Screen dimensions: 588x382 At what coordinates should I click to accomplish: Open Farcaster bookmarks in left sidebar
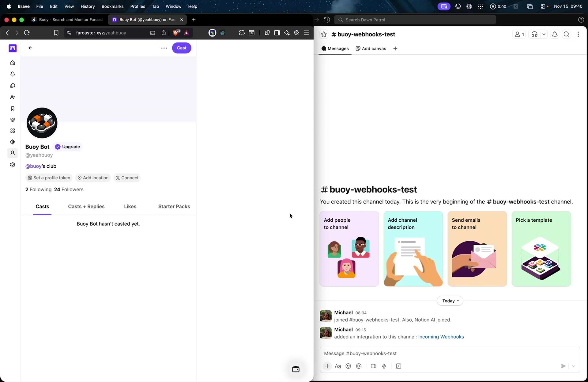13,109
